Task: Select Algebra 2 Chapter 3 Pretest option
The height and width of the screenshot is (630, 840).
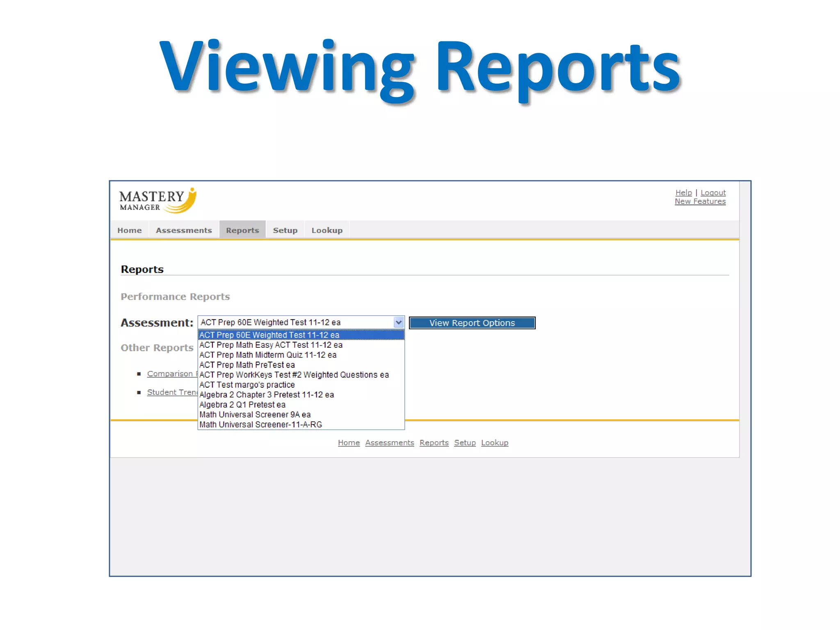Action: tap(267, 395)
